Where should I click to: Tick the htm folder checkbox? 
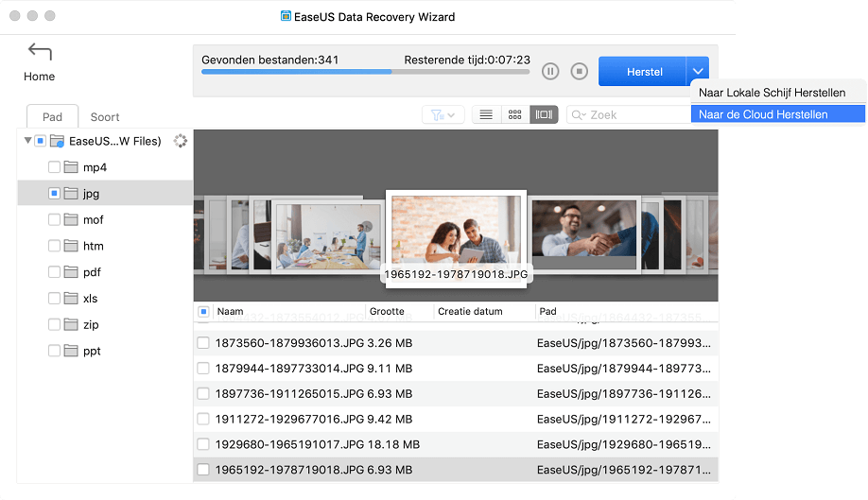click(54, 246)
